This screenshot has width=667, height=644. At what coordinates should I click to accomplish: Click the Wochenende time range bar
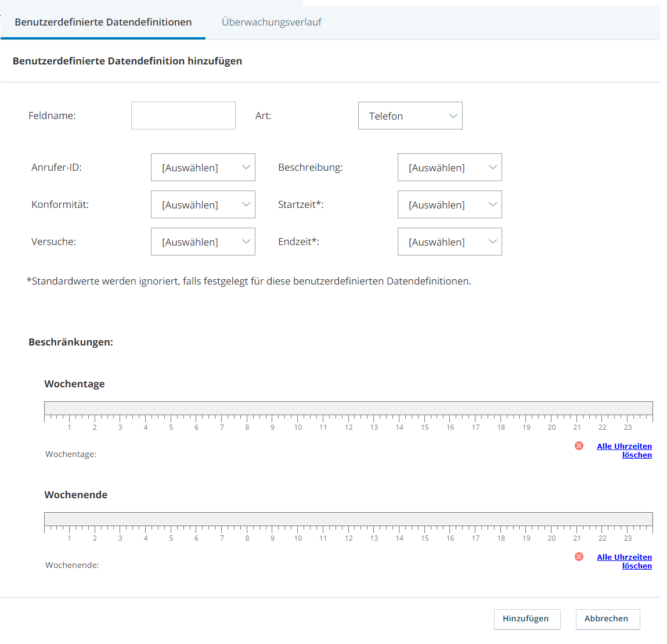(348, 519)
